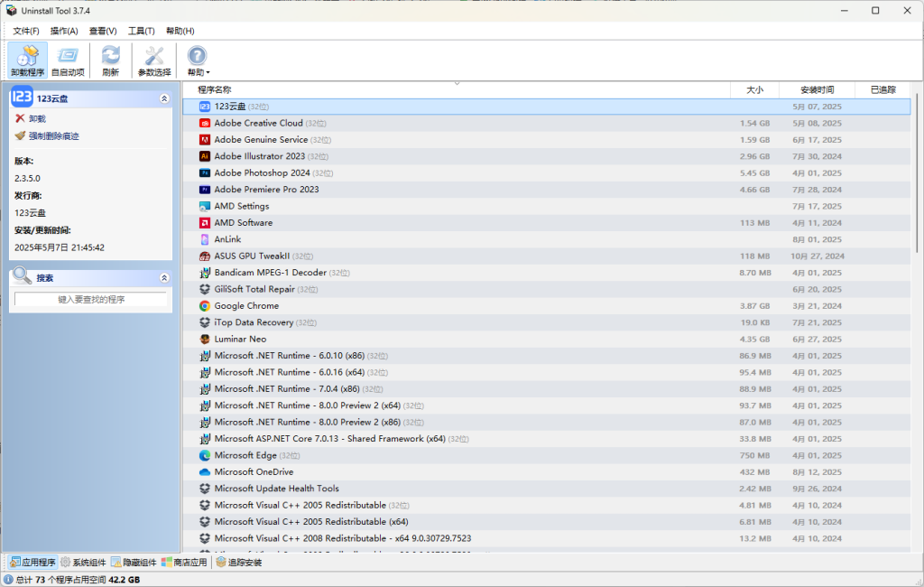Collapse the 123云盘 details panel

click(x=164, y=98)
